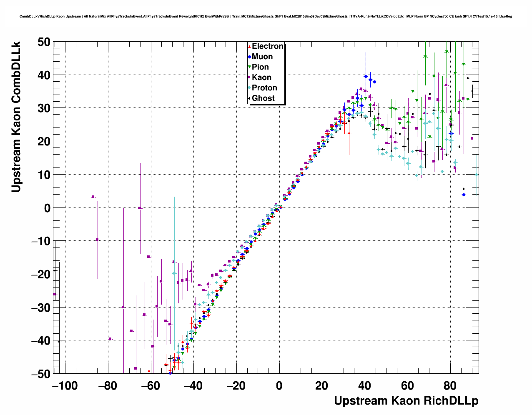Click the 0 tick label on x-axis

(x=279, y=386)
